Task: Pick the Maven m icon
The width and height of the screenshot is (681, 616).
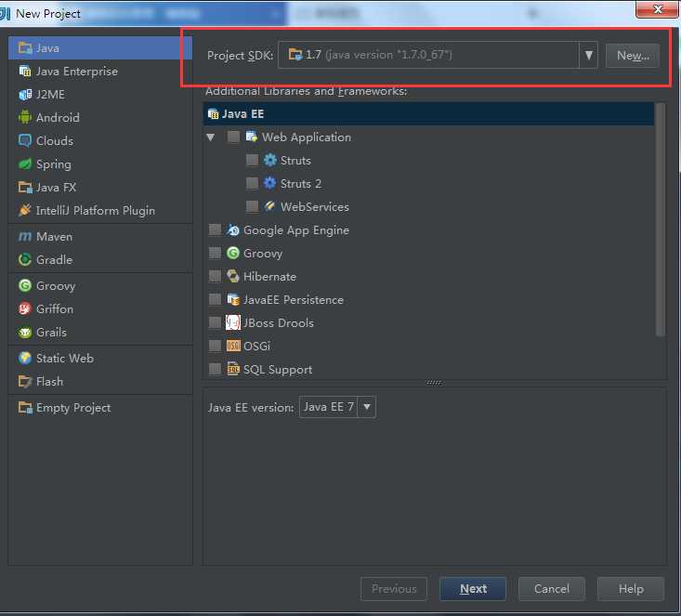Action: [25, 236]
